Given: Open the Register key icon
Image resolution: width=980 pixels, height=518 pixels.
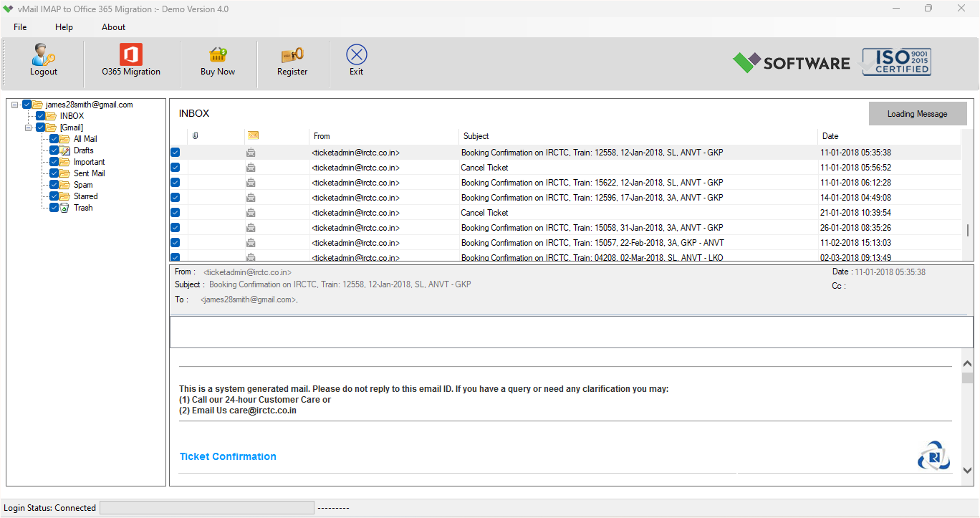Looking at the screenshot, I should 292,55.
